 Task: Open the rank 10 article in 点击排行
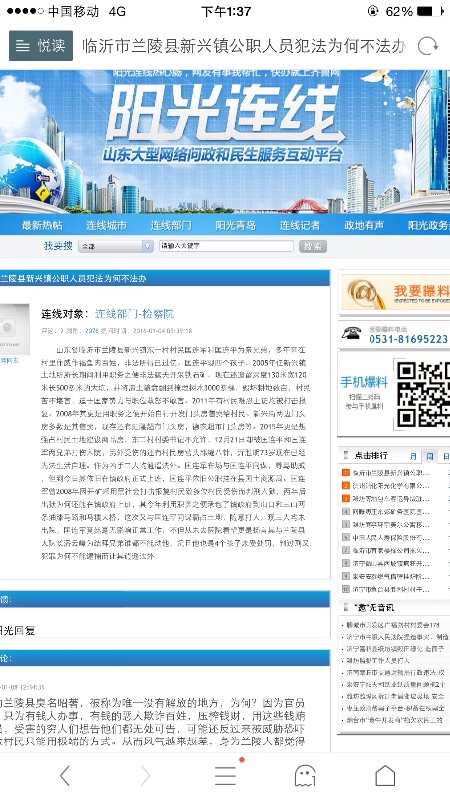pos(391,589)
